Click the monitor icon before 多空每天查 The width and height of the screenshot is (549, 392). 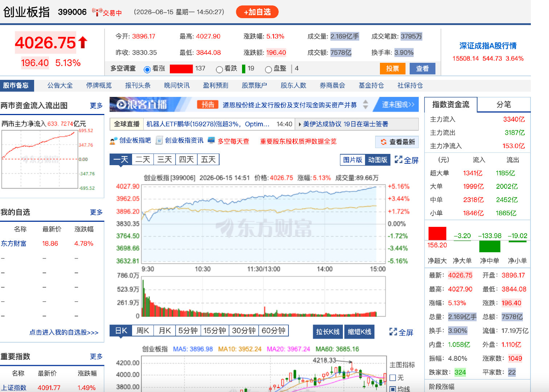[211, 140]
